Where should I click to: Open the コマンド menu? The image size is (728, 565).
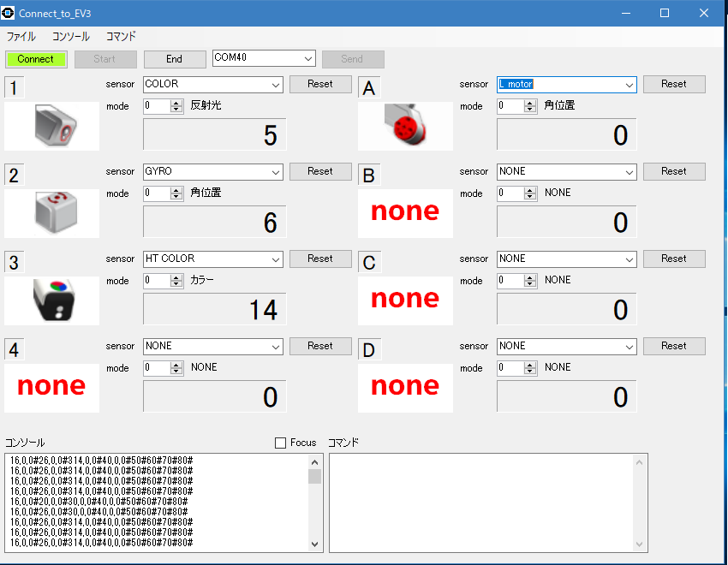tap(119, 36)
